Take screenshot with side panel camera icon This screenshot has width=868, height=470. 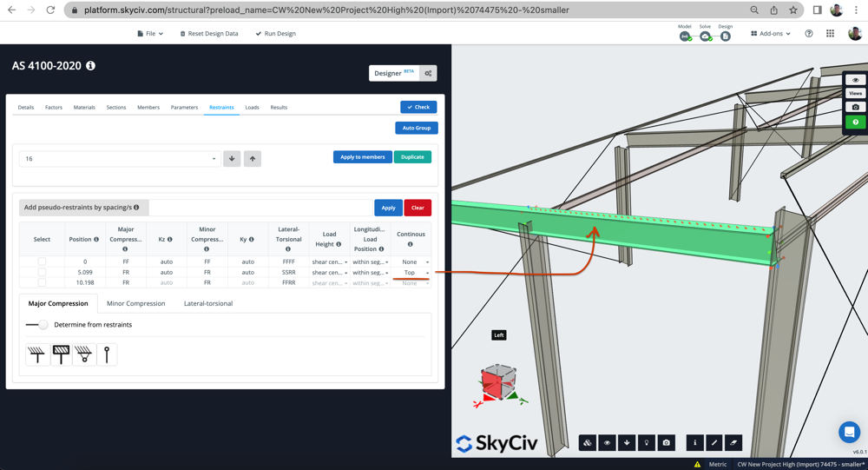(855, 107)
